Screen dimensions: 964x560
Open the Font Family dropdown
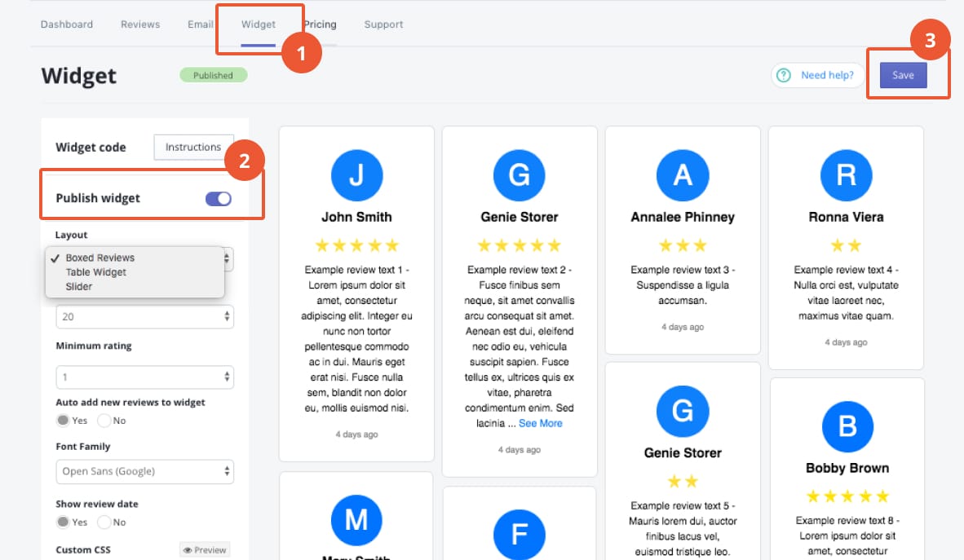point(145,471)
